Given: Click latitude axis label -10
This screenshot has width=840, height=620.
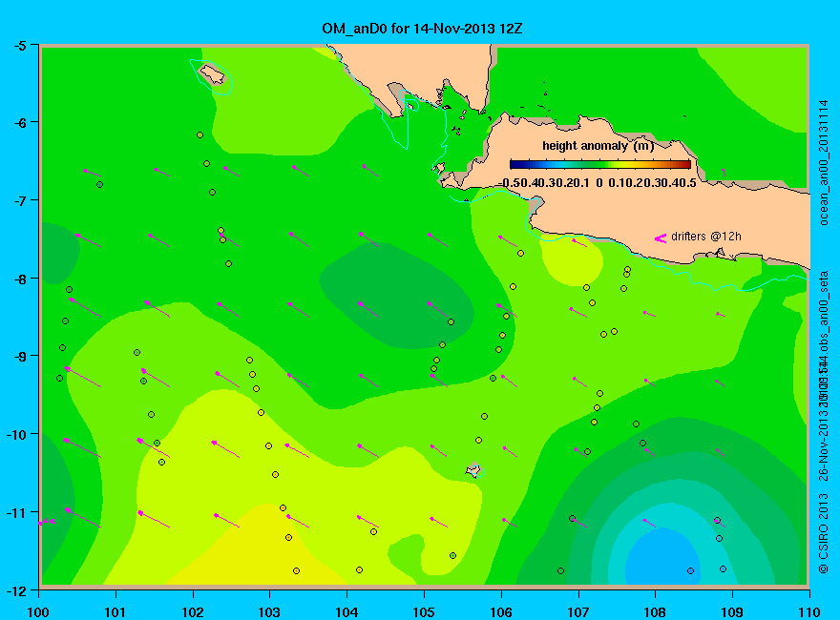Looking at the screenshot, I should (16, 434).
